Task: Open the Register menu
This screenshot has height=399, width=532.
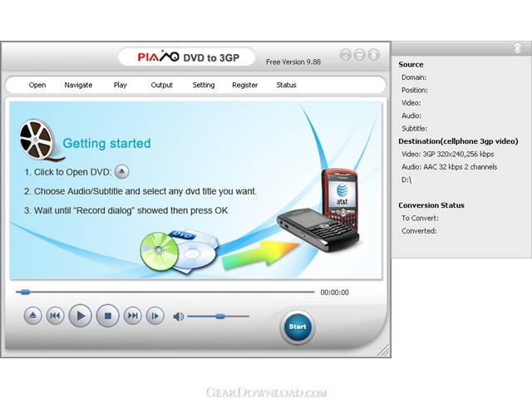Action: coord(245,85)
